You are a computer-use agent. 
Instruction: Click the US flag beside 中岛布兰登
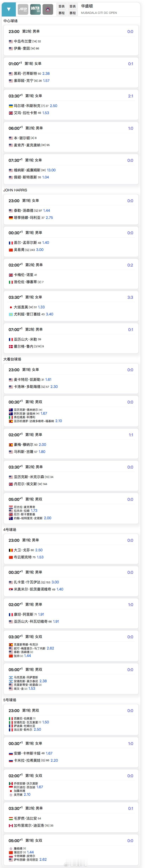tap(11, 41)
